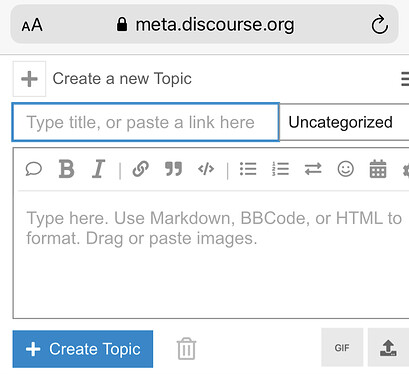Upload a file with the upload icon

coord(388,348)
